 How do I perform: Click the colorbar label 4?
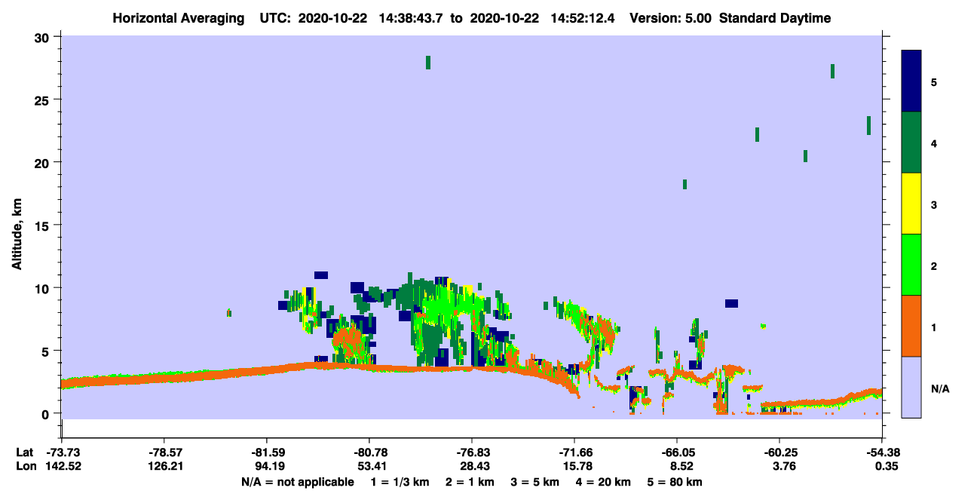[x=933, y=143]
